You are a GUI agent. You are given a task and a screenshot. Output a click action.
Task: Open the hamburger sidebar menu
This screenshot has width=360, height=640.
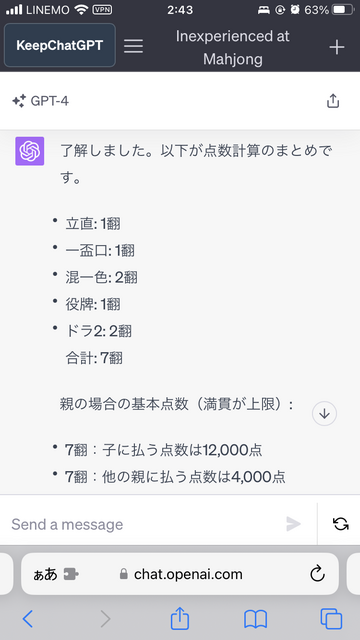133,46
